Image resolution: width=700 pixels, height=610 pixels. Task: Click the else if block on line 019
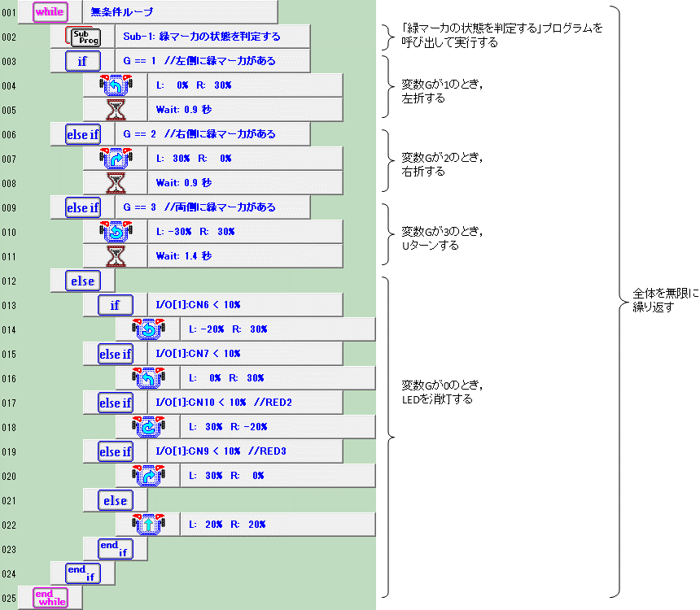116,451
